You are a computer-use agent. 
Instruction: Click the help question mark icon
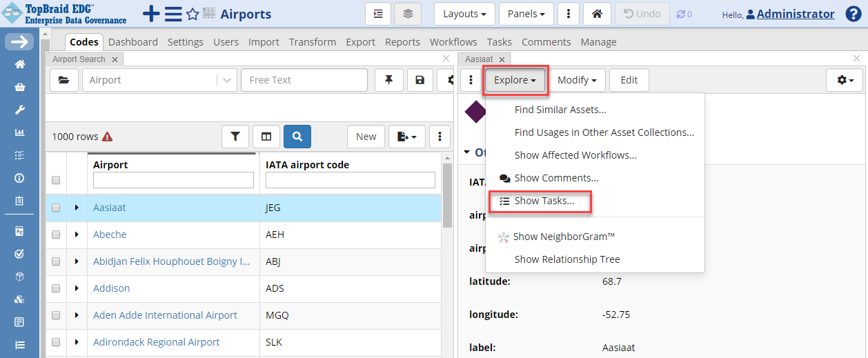coord(853,14)
